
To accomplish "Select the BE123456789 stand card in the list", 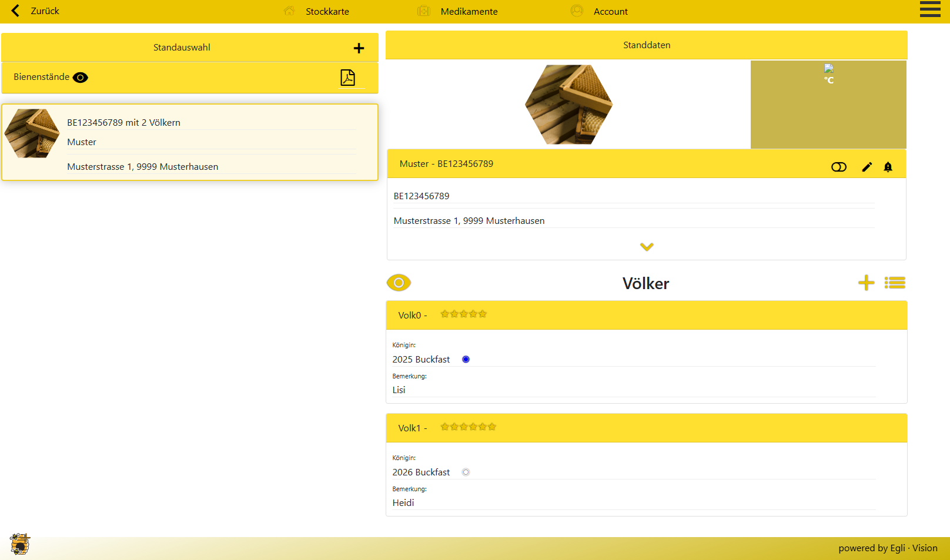I will click(x=189, y=142).
